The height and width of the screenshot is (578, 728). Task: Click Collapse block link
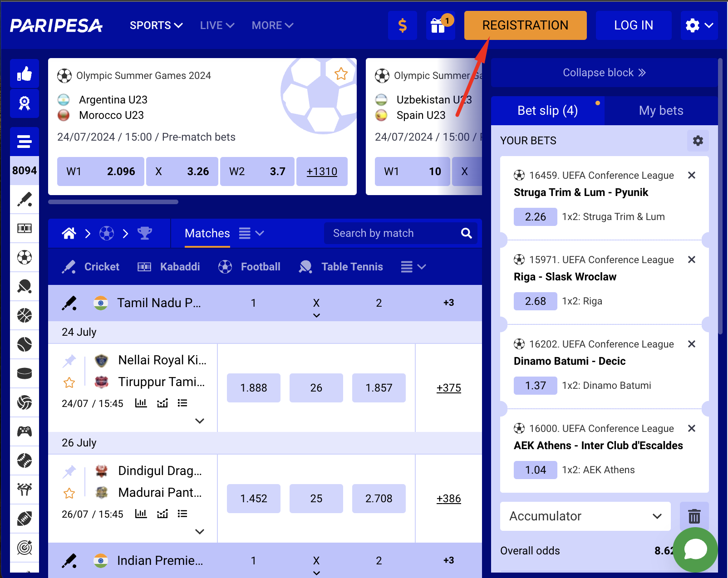pos(605,73)
